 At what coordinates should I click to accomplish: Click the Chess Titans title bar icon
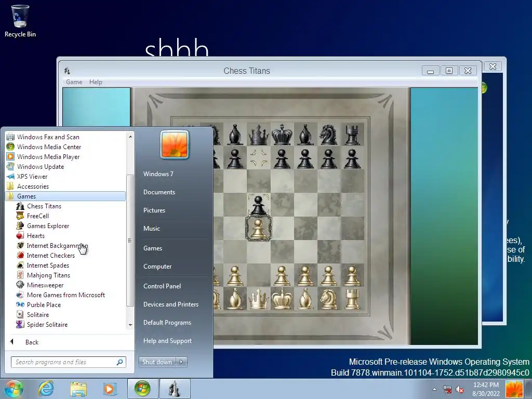coord(67,71)
